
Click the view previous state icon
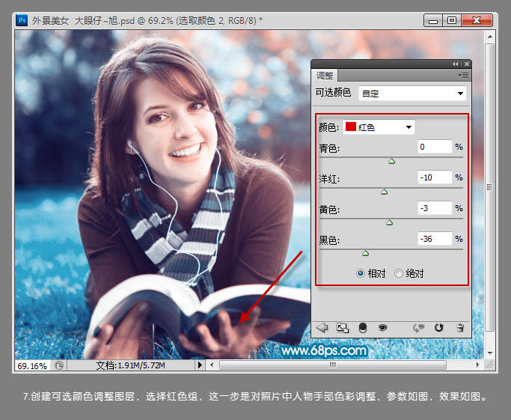pos(418,328)
